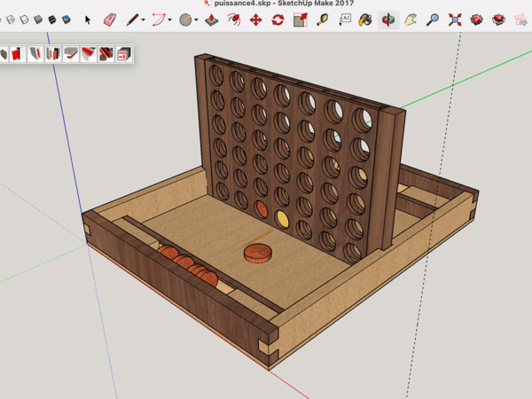Activate the Scale tool
The image size is (532, 399).
tap(300, 19)
